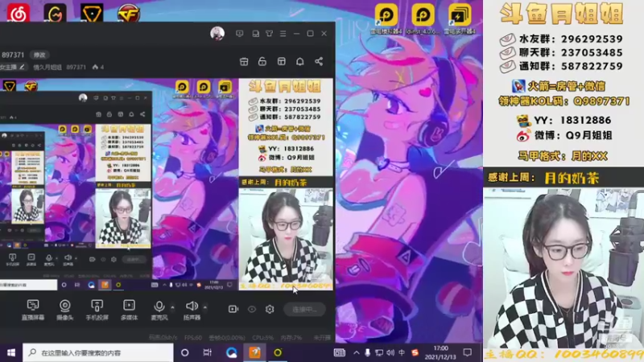Add the 直播屏幕 screen capture source
644x362 pixels.
coord(33,310)
